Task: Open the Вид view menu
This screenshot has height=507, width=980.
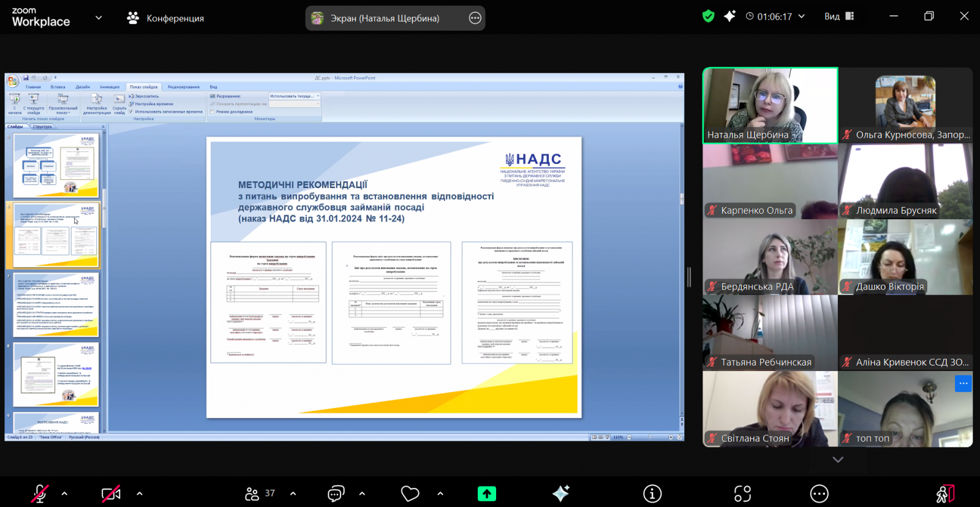Action: pos(839,17)
